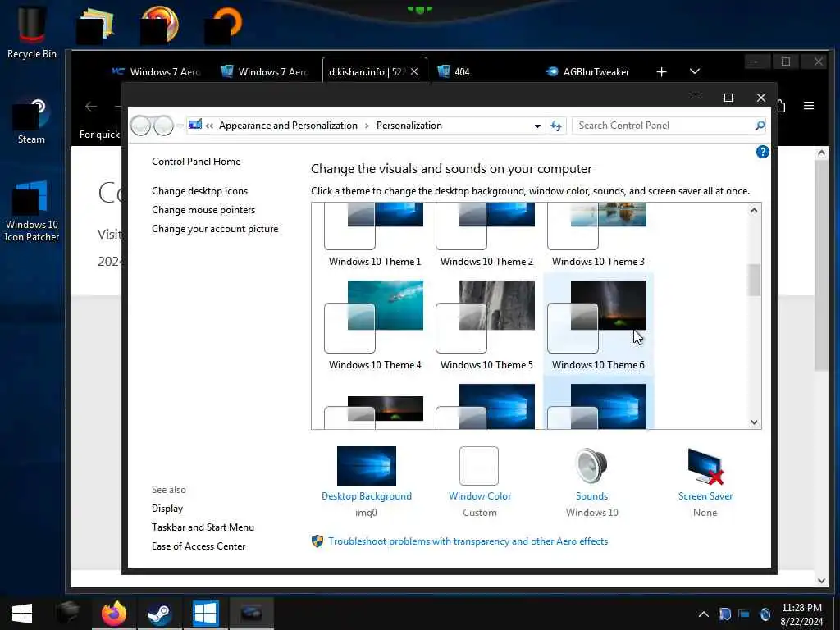This screenshot has width=840, height=630.
Task: Open Sounds settings speaker icon
Action: (x=591, y=466)
